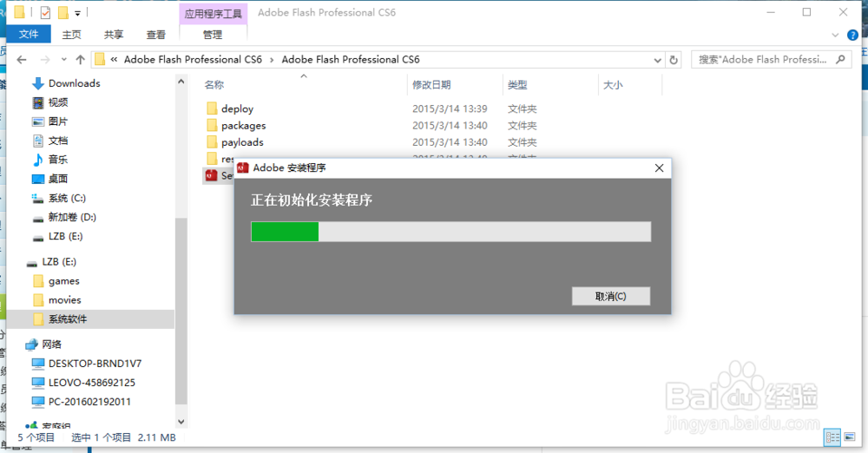868x453 pixels.
Task: Select the 系统 (C:) drive
Action: (67, 198)
